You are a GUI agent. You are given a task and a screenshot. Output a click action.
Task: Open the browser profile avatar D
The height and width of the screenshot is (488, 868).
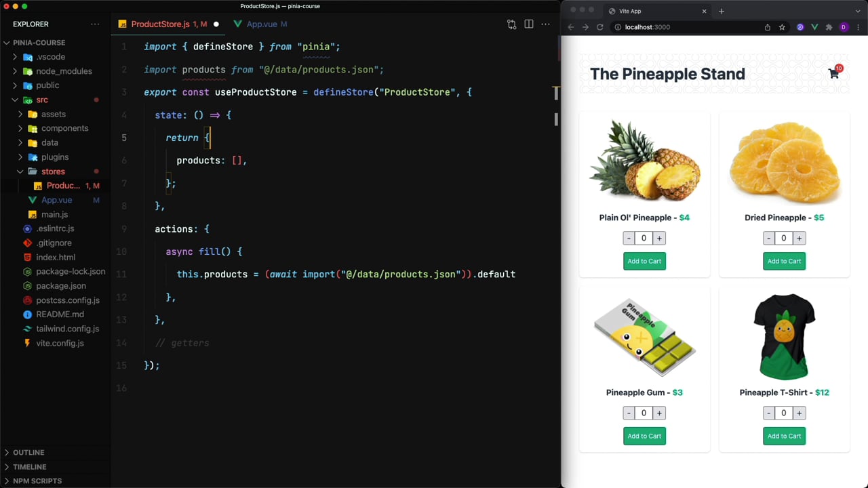tap(844, 27)
